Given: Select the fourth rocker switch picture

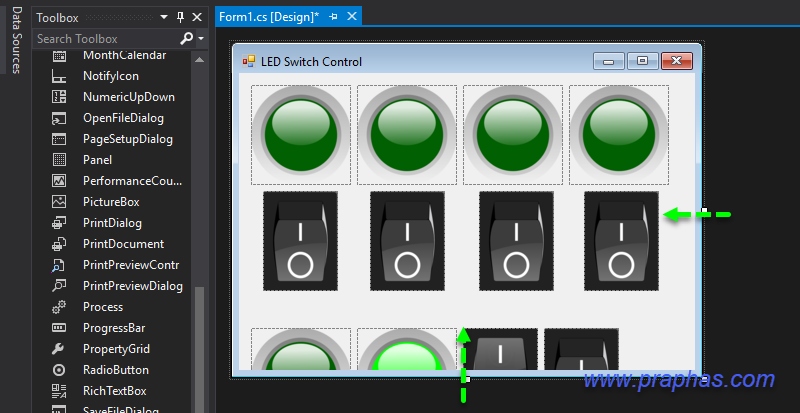Looking at the screenshot, I should [x=621, y=241].
